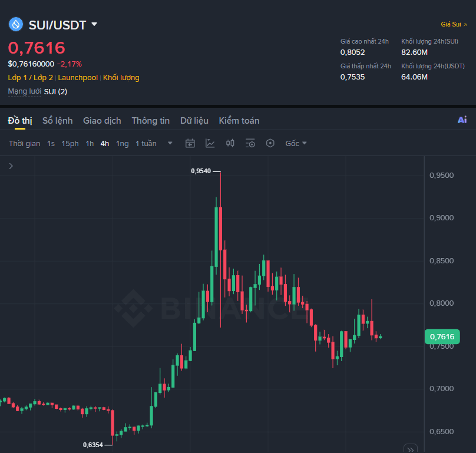Screen dimensions: 476x453
Task: Switch to the Thông tin tab
Action: click(x=151, y=121)
